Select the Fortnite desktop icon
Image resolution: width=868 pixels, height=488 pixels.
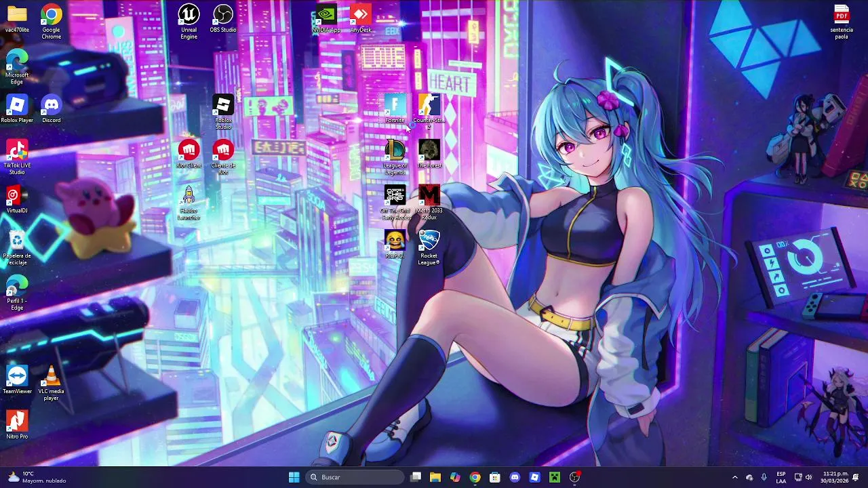[x=395, y=109]
